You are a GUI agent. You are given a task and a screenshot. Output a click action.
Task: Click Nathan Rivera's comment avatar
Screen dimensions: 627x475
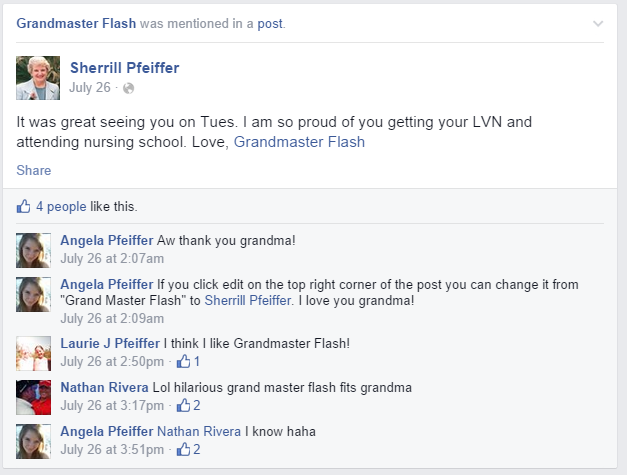(34, 397)
